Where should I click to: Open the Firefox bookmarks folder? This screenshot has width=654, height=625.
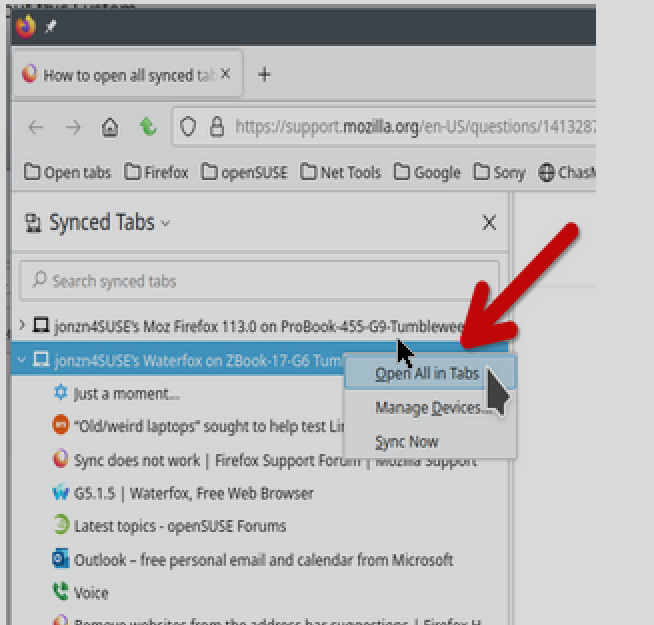coord(156,172)
